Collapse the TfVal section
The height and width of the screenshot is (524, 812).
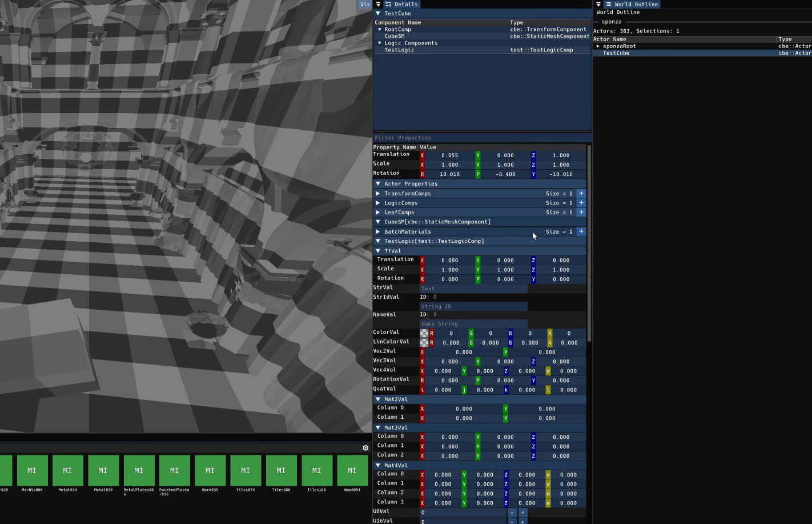(x=378, y=251)
